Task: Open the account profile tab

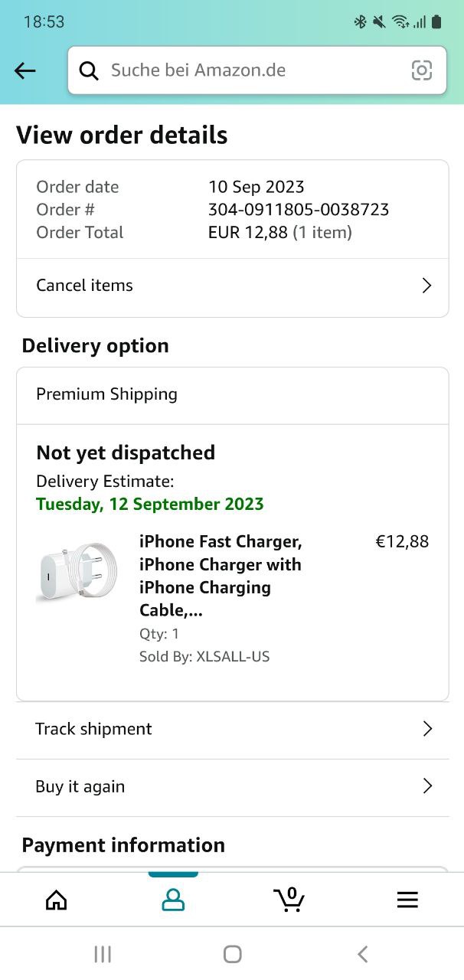Action: tap(173, 900)
